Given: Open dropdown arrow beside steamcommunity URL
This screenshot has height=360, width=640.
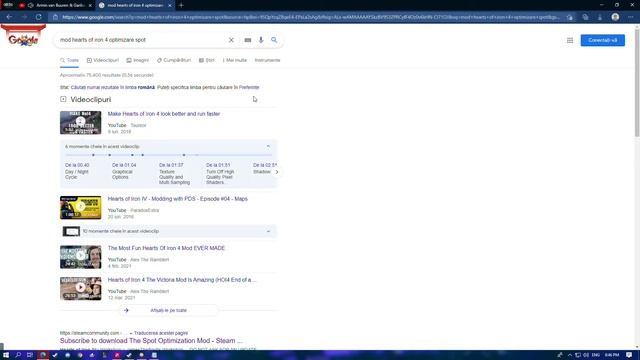Looking at the screenshot, I should pos(131,333).
